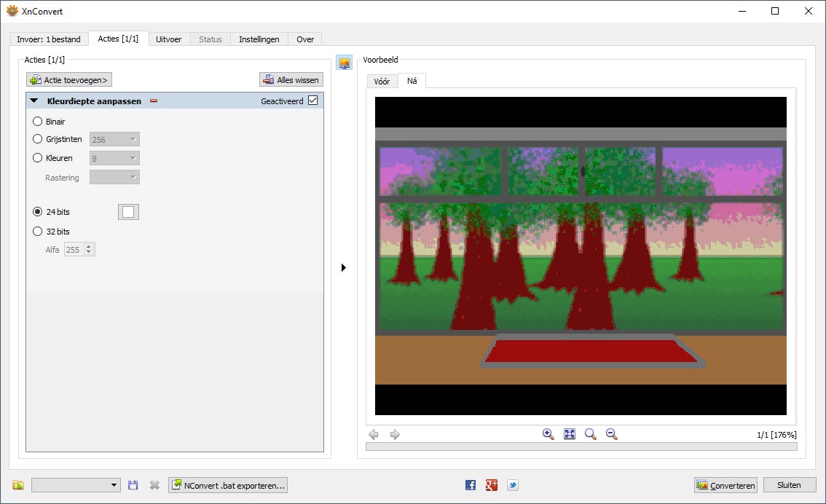The image size is (826, 504).
Task: Click Actie toevoegen button
Action: (x=69, y=79)
